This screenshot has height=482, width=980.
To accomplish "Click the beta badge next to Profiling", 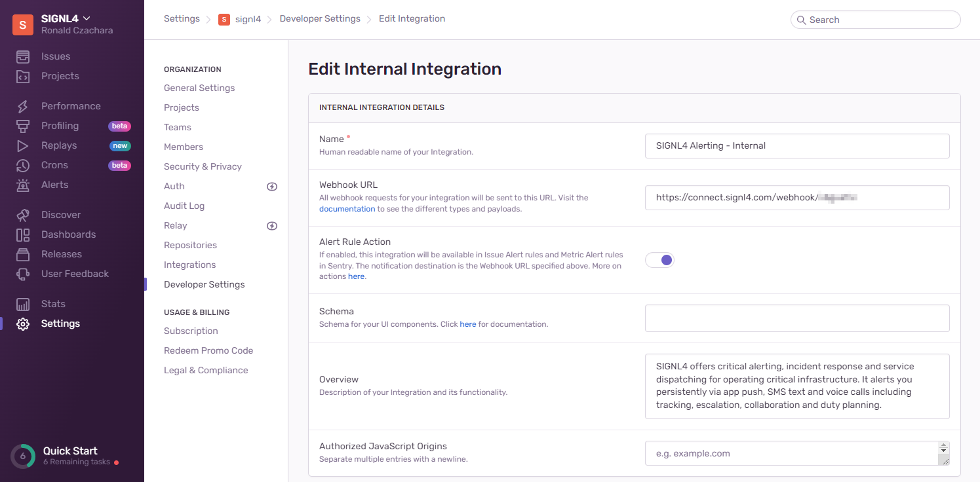I will click(119, 126).
